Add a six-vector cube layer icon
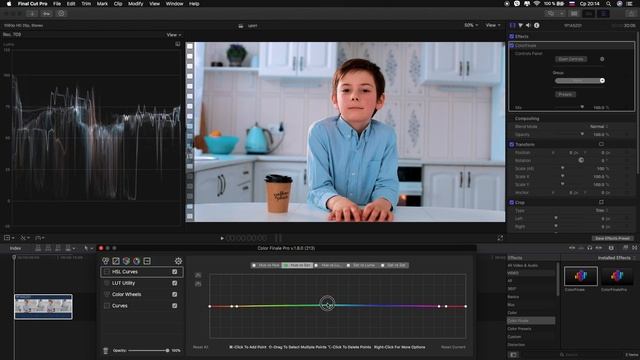Image resolution: width=640 pixels, height=360 pixels. tap(126, 261)
